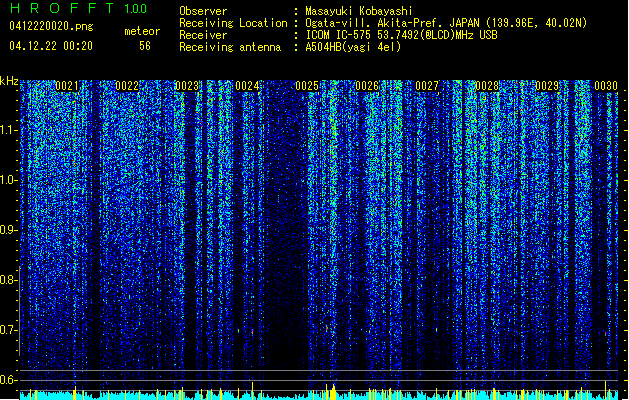
Task: Click the 0026 time marker
Action: (x=367, y=86)
